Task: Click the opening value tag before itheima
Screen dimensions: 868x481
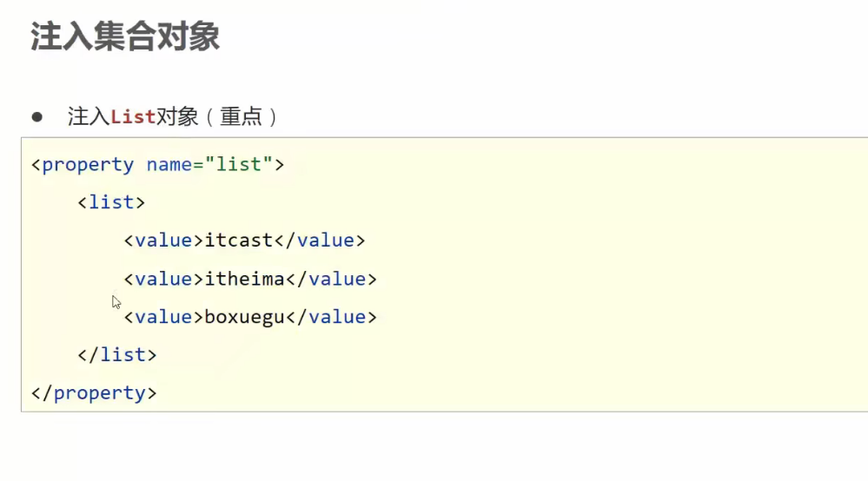Action: (163, 279)
